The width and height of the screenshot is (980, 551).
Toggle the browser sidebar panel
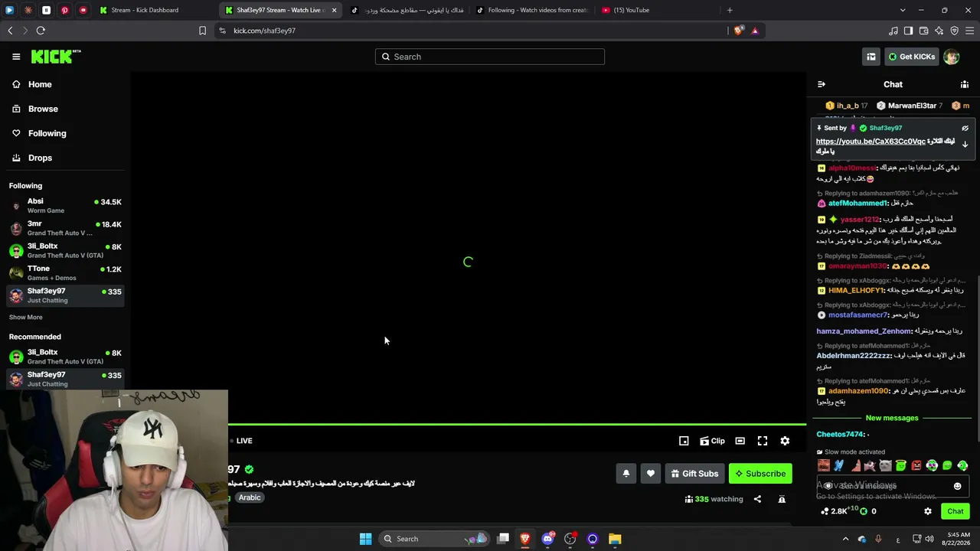click(908, 31)
